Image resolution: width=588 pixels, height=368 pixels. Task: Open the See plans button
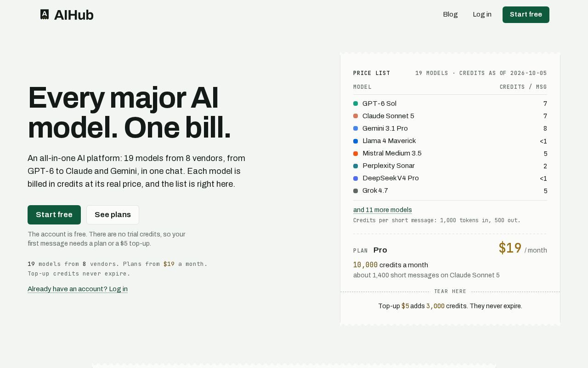click(113, 215)
